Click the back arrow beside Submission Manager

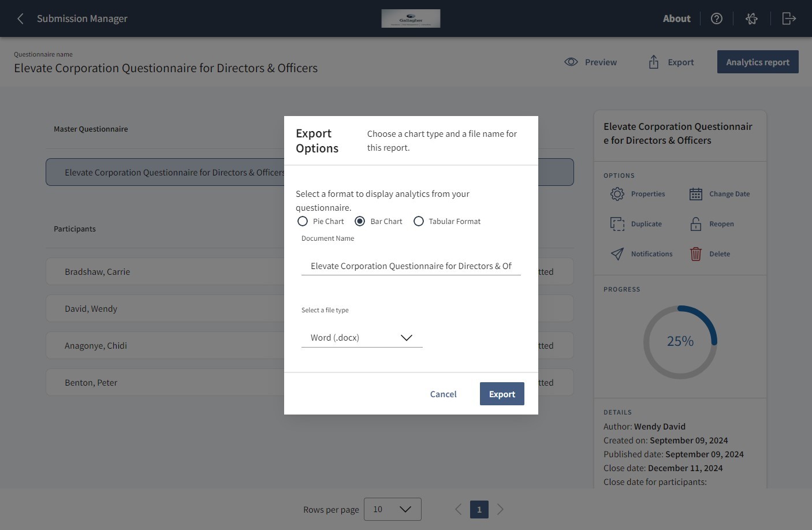tap(20, 18)
